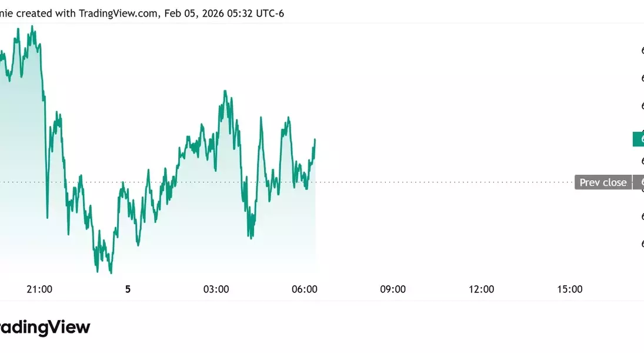Click the TradingView logo at the bottom
Viewport: 644px width, 353px height.
45,327
